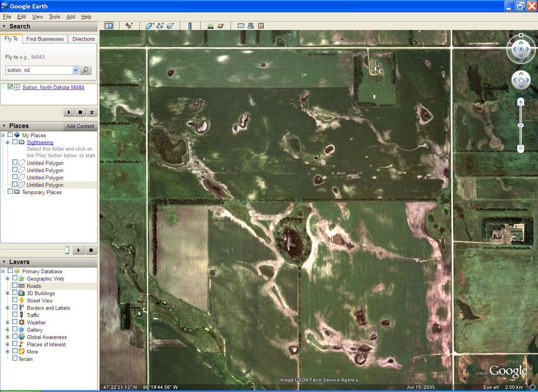Collapse the Layers panel triangle
Screen dimensions: 538x392
4,262
